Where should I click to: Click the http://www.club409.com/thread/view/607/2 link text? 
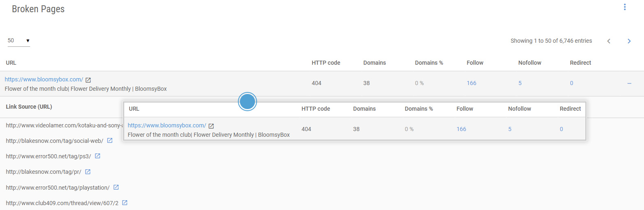(62, 203)
